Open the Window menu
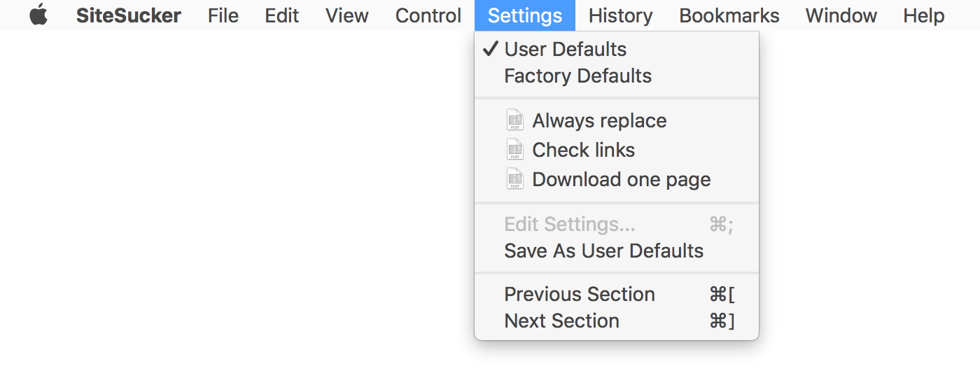 [841, 15]
